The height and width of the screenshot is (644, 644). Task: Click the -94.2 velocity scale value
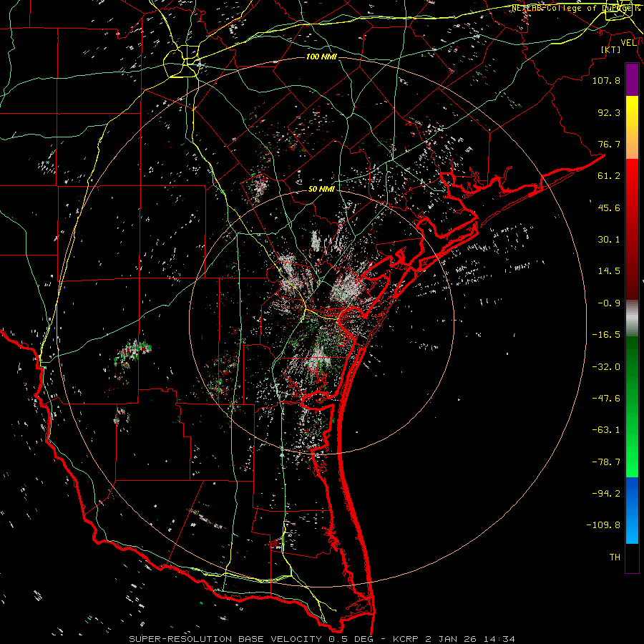coord(606,493)
